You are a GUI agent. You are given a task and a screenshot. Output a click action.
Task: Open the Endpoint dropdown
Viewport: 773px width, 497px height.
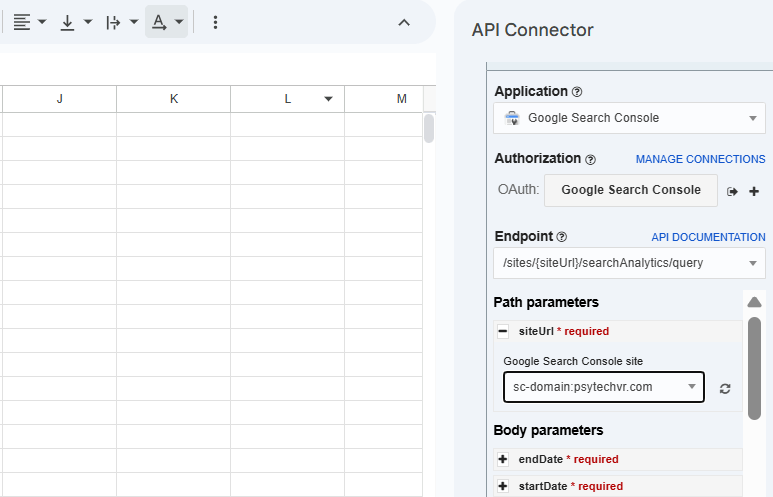tap(629, 263)
